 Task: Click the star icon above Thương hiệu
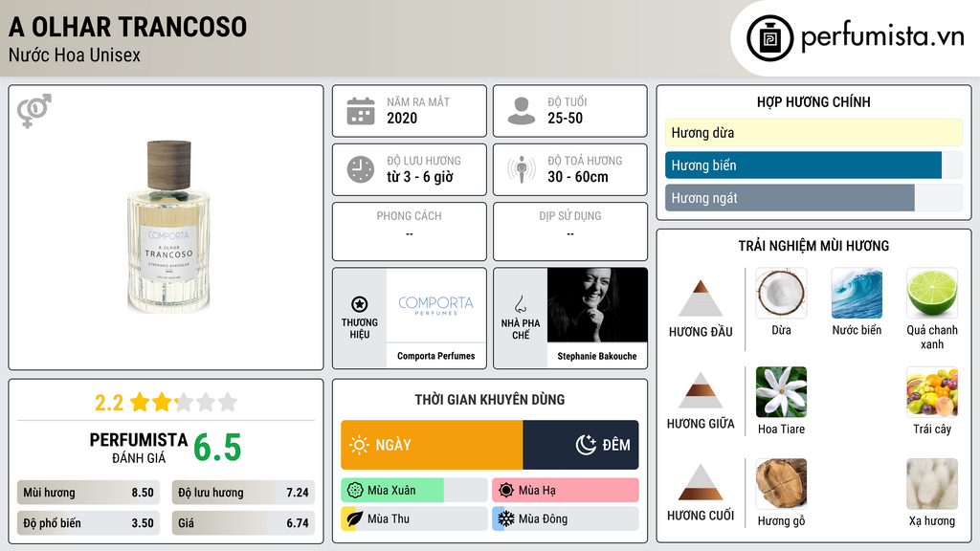[x=360, y=304]
